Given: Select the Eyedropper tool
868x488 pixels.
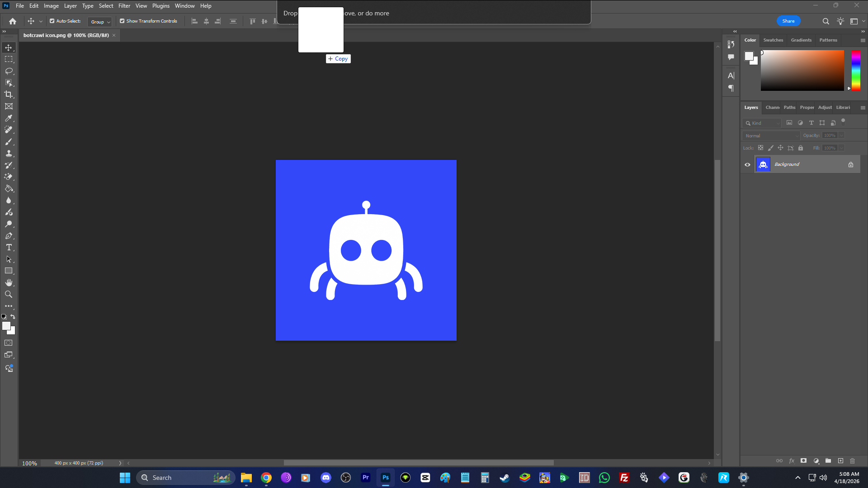Looking at the screenshot, I should [9, 118].
